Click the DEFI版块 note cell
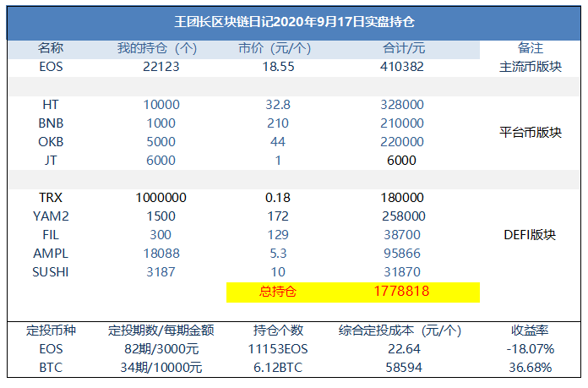Screen dimensions: 588x388 pos(530,235)
